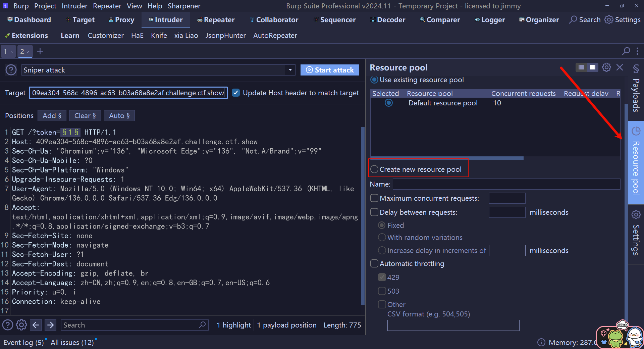Open the Resource pool side tab
This screenshot has width=644, height=349.
[636, 162]
